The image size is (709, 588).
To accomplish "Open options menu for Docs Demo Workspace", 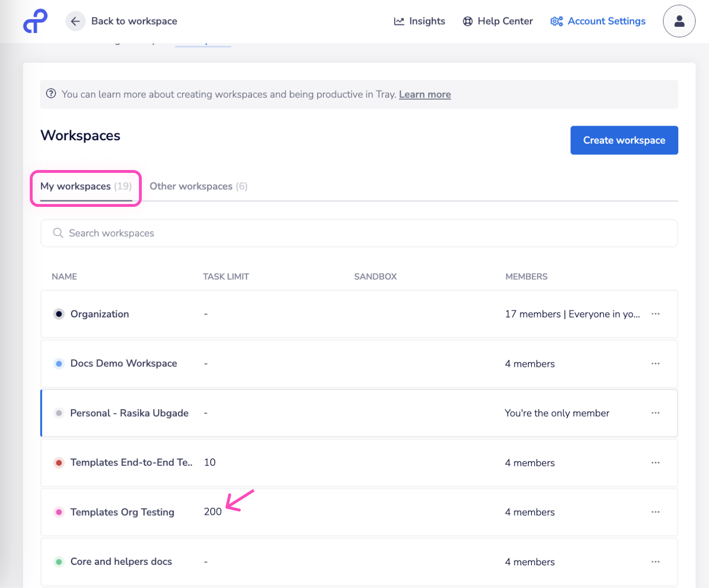I will pyautogui.click(x=655, y=364).
